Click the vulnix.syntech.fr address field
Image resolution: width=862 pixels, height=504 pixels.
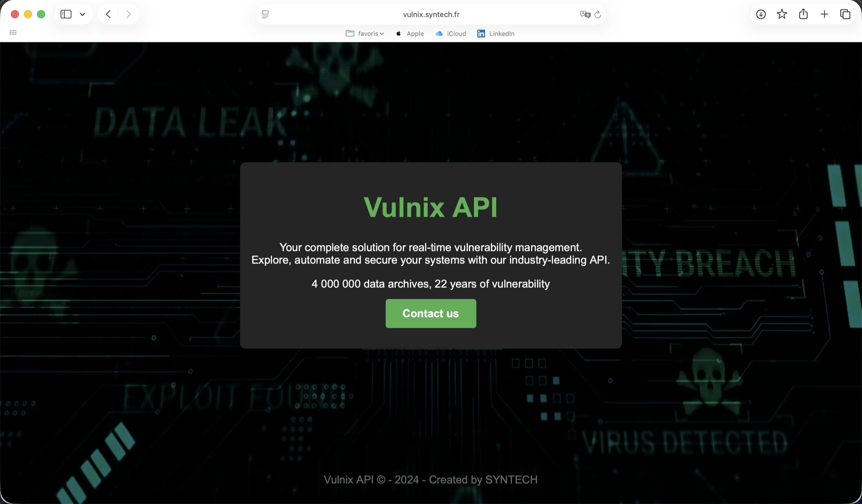431,14
